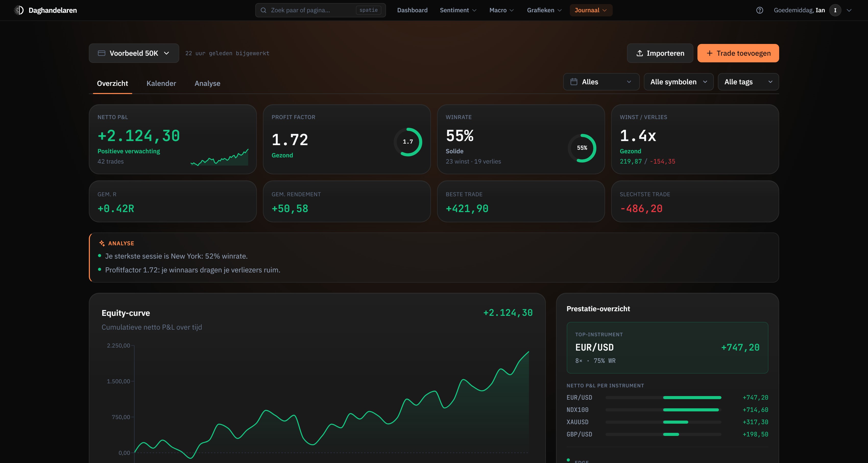Focus the 'Zoek paar of pagina' search field
The height and width of the screenshot is (463, 868).
[320, 10]
